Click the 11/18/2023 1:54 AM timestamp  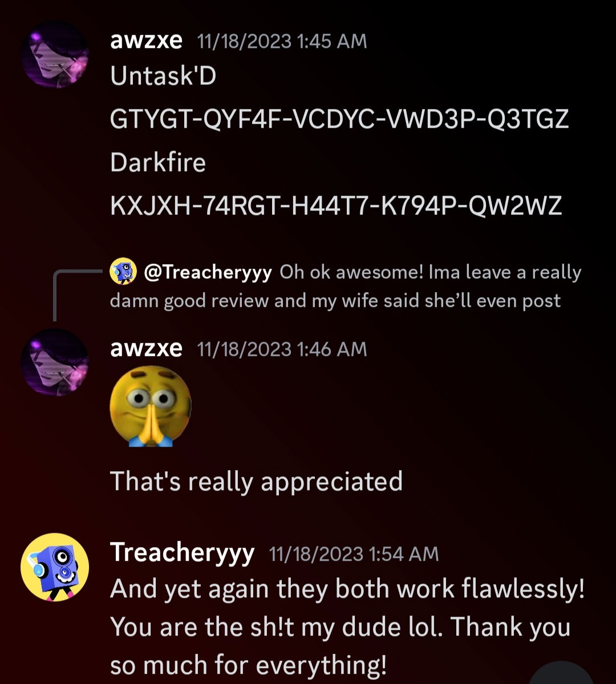click(354, 554)
